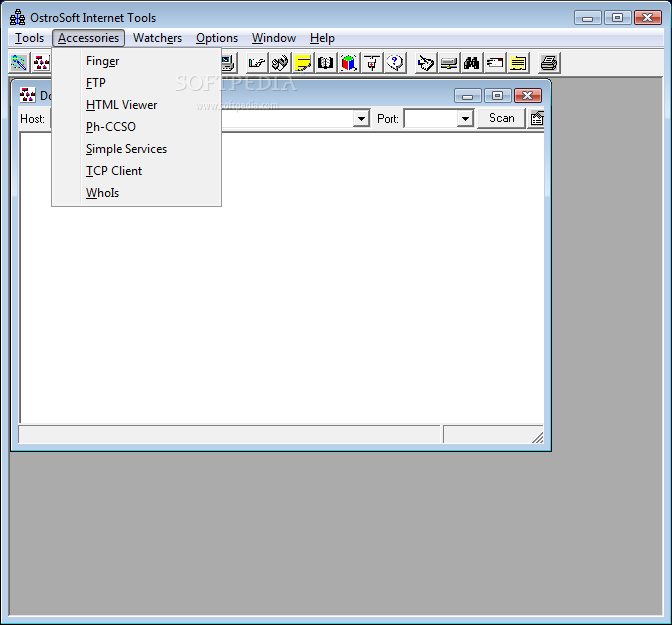Click the printer toolbar icon
The height and width of the screenshot is (625, 672).
coord(549,63)
